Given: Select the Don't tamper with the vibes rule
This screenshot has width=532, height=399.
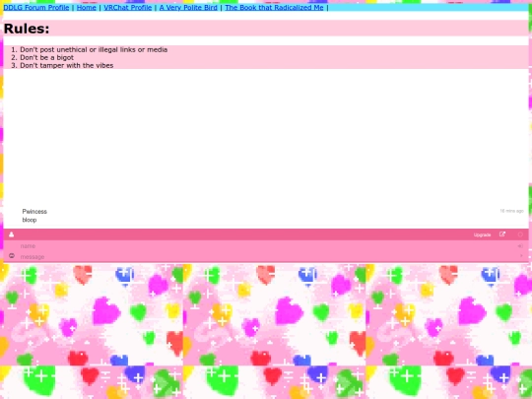Looking at the screenshot, I should [x=67, y=65].
